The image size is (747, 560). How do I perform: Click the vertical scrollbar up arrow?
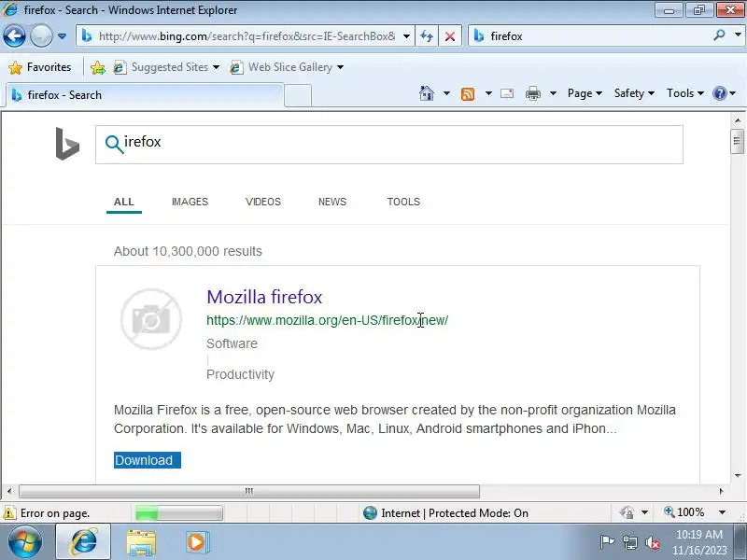tap(738, 120)
